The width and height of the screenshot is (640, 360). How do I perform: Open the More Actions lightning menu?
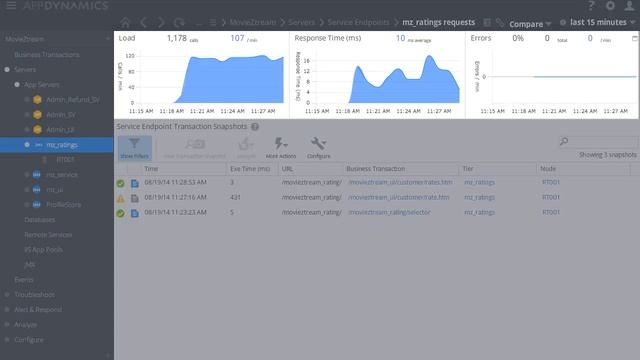tap(280, 148)
